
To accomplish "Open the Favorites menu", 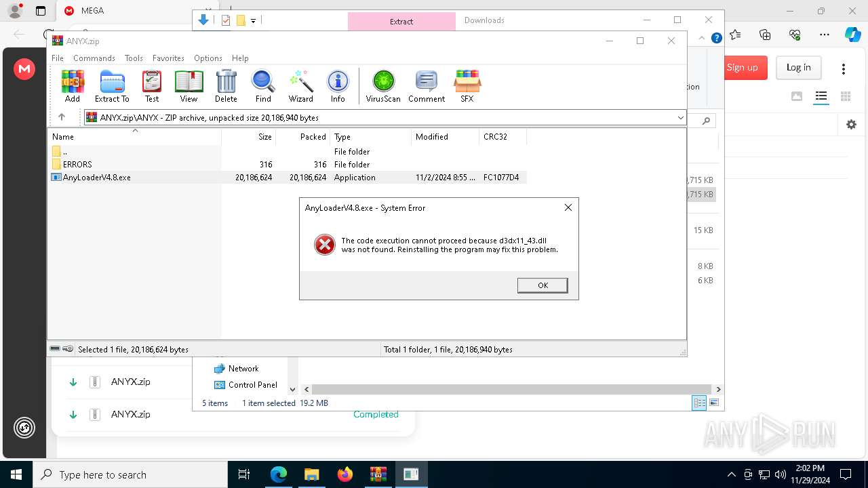I will click(168, 58).
